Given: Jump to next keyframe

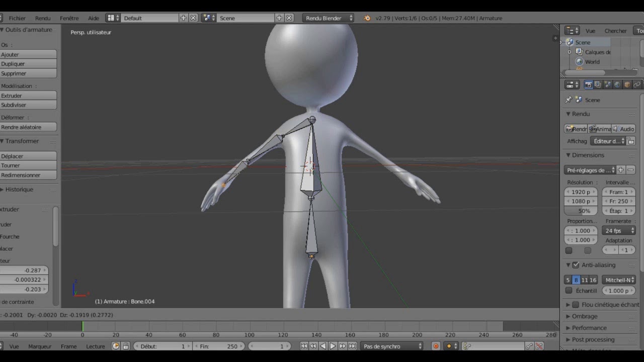Looking at the screenshot, I should coord(342,346).
